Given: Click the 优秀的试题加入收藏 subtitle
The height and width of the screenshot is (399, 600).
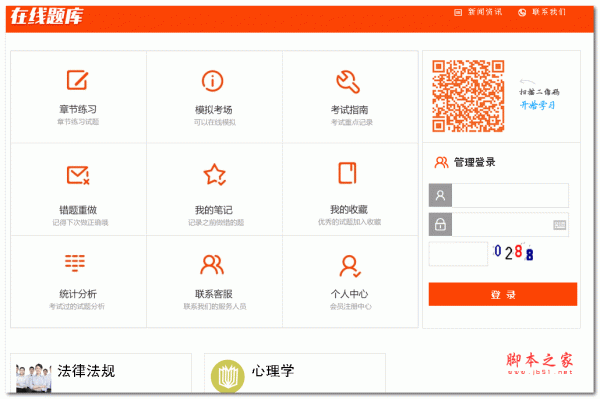Looking at the screenshot, I should pyautogui.click(x=349, y=222).
